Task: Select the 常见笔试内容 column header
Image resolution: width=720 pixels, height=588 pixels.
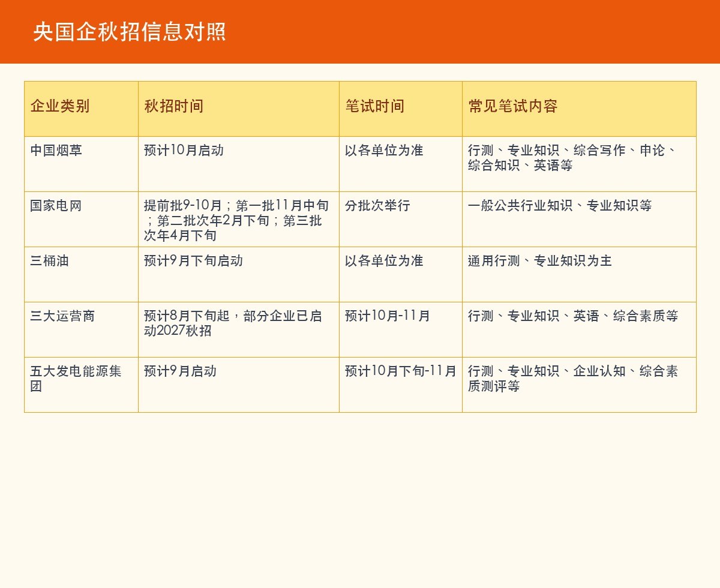Action: (579, 109)
